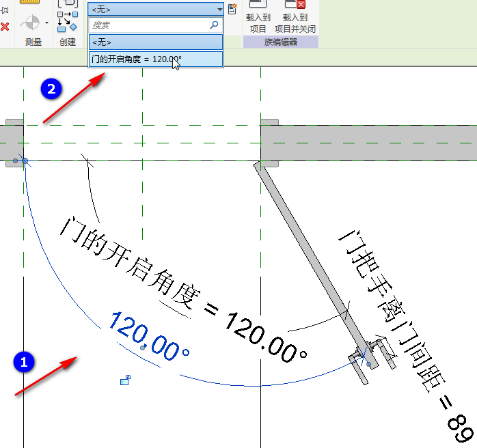
Task: Click the blue grip dot at the door handle
Action: pyautogui.click(x=369, y=364)
